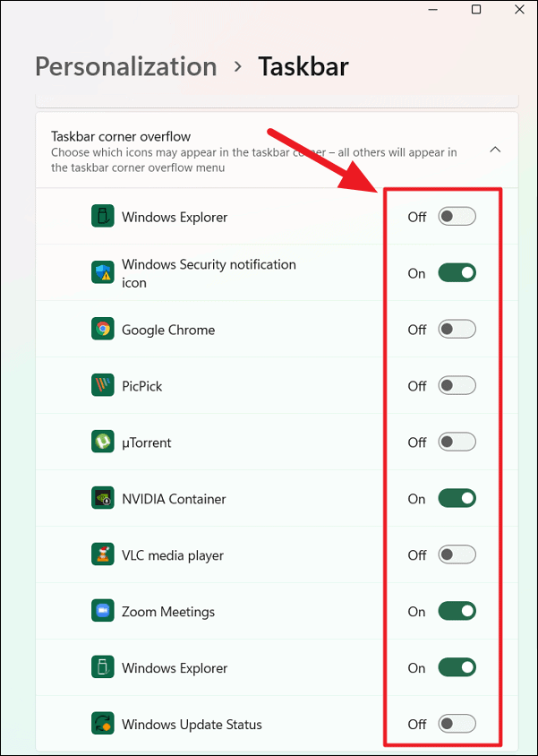Click the Taskbar corner overflow heading
The width and height of the screenshot is (538, 756).
click(121, 136)
